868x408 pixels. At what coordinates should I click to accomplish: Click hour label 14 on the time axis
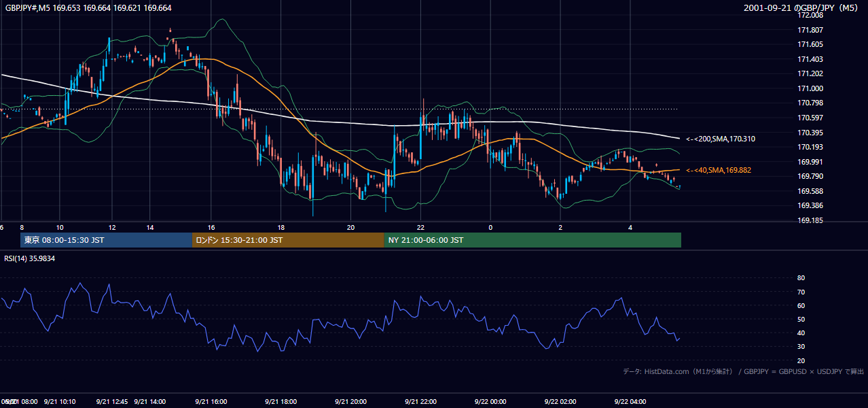pyautogui.click(x=149, y=227)
